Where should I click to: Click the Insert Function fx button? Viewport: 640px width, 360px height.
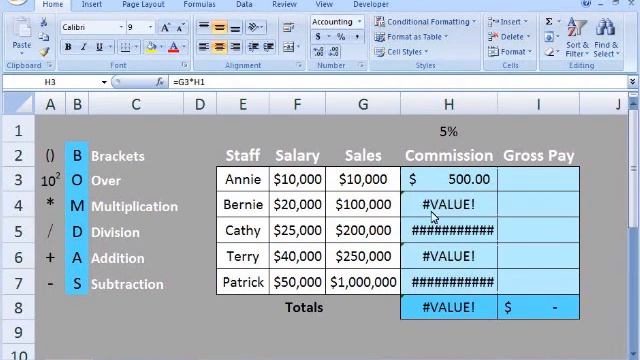(x=160, y=82)
